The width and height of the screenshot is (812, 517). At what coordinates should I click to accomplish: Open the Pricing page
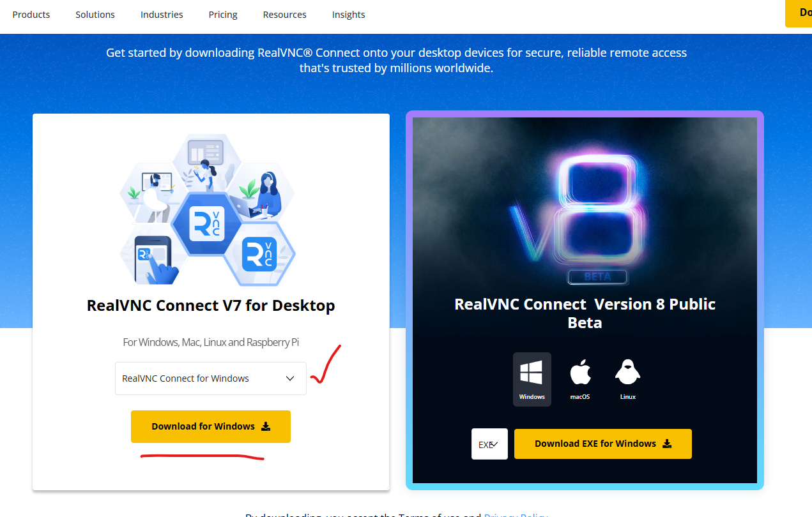pos(222,14)
